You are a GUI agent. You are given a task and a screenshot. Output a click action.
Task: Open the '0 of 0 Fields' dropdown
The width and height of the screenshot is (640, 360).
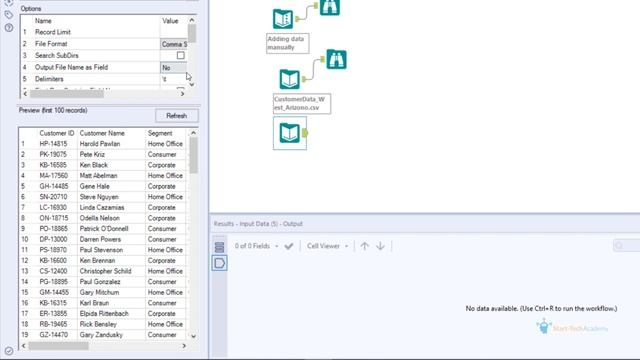tap(256, 246)
